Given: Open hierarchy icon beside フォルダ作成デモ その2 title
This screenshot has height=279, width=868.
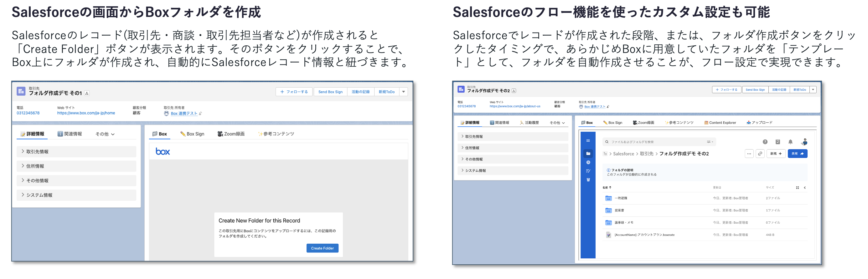Looking at the screenshot, I should (x=514, y=90).
